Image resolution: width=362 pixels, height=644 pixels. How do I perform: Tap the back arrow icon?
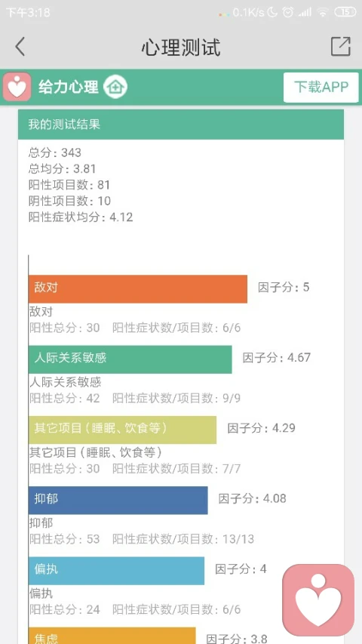(x=20, y=46)
